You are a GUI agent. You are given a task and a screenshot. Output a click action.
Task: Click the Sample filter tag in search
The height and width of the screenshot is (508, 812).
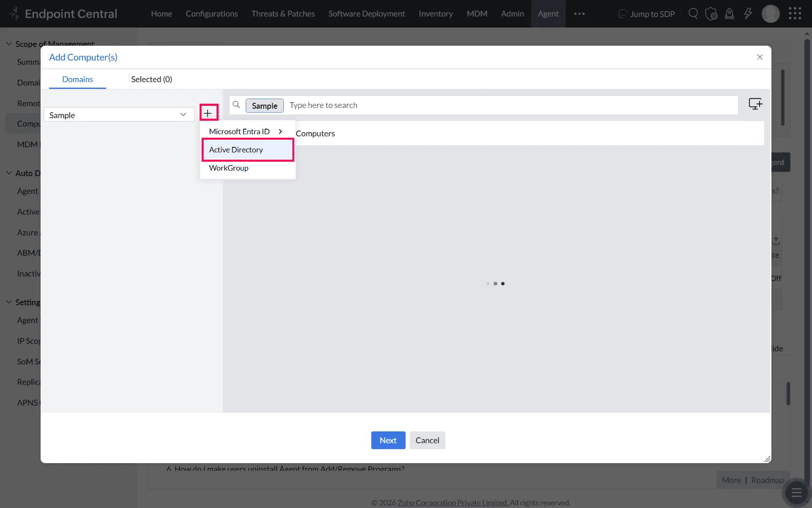point(265,105)
